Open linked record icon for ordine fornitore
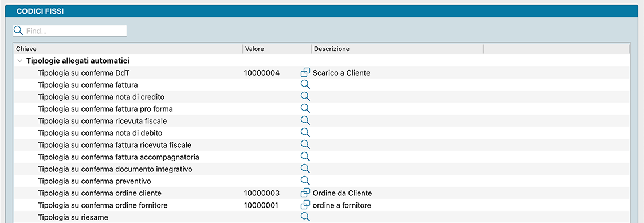 tap(305, 205)
